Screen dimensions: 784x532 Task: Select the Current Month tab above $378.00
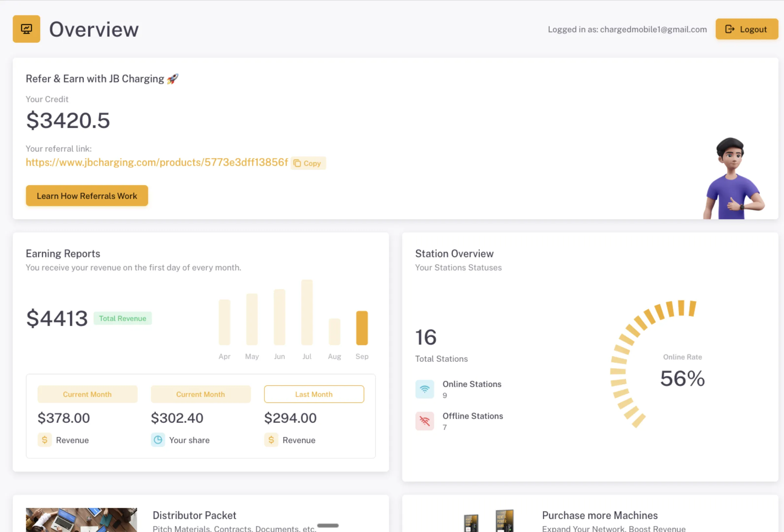click(x=87, y=394)
